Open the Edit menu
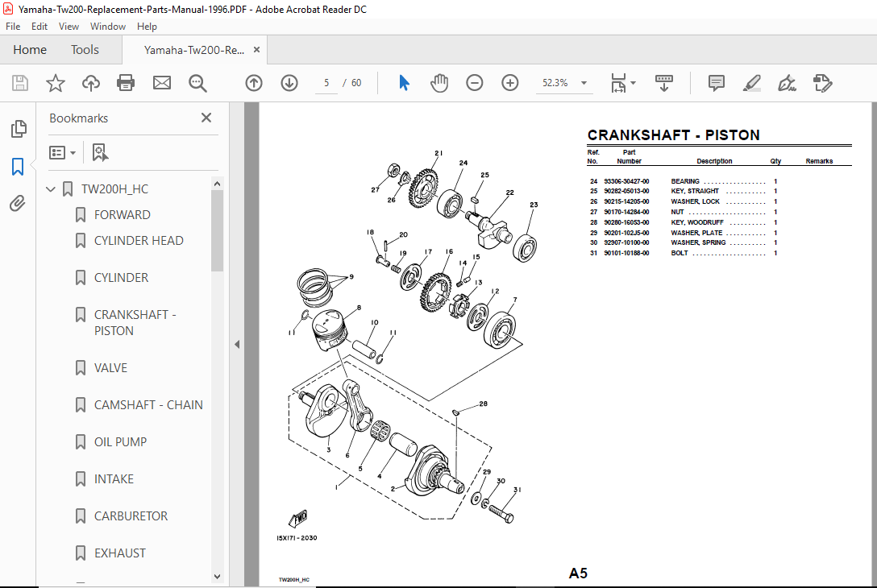Viewport: 877px width, 588px height. 39,27
